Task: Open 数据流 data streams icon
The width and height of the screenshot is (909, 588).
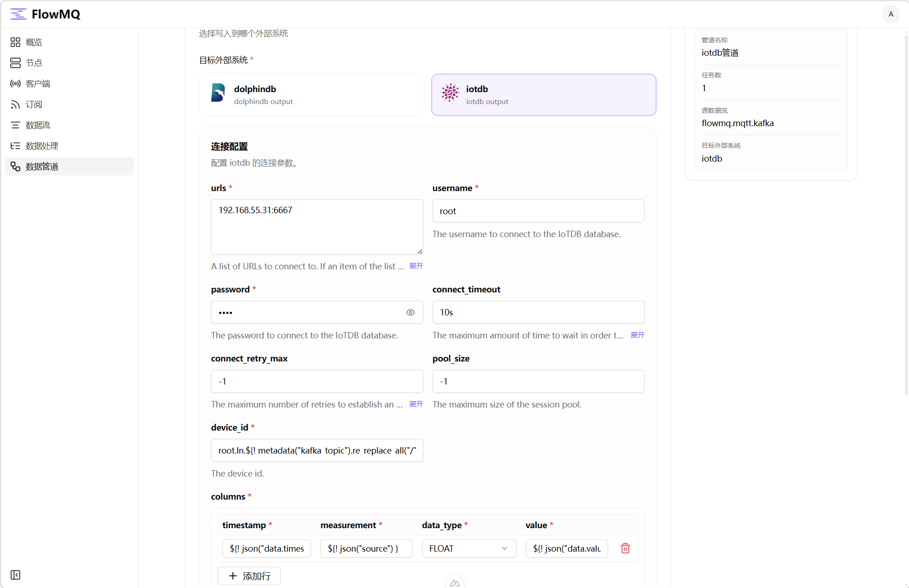Action: coord(15,125)
